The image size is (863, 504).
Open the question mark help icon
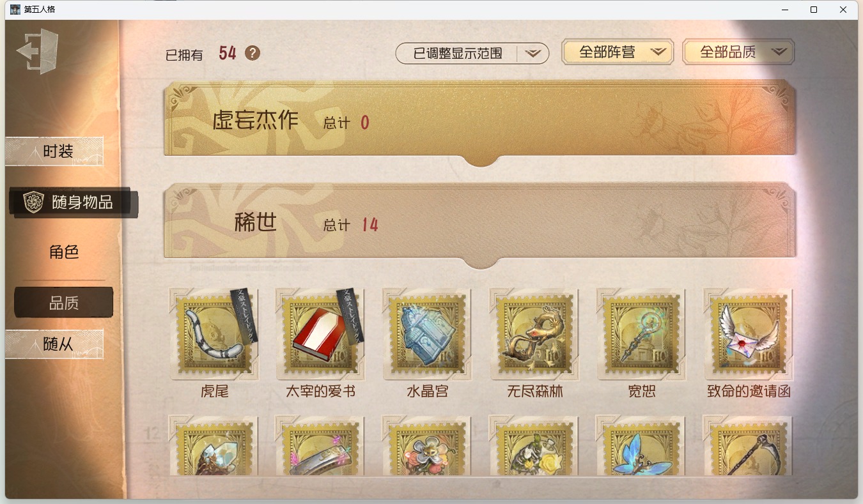coord(253,53)
